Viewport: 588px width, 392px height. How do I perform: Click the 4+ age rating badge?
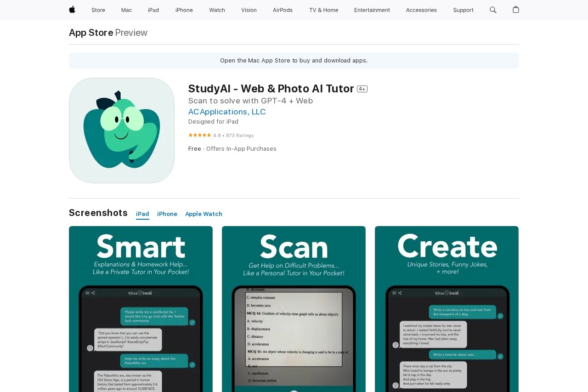(362, 89)
